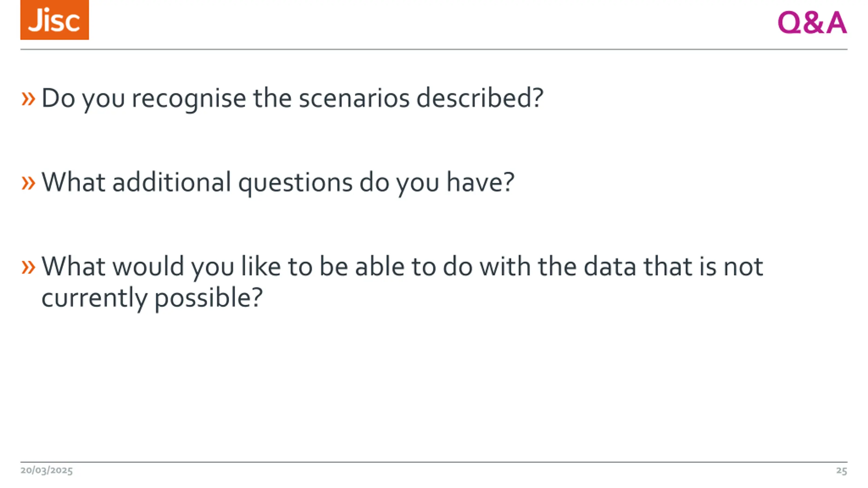Click the footer date 20/03/2025
This screenshot has height=488, width=868.
coord(46,471)
